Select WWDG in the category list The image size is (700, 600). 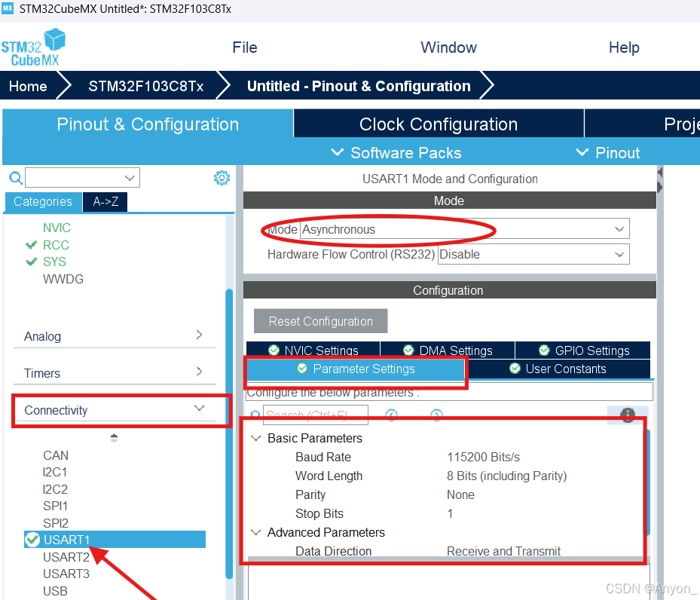pyautogui.click(x=63, y=279)
